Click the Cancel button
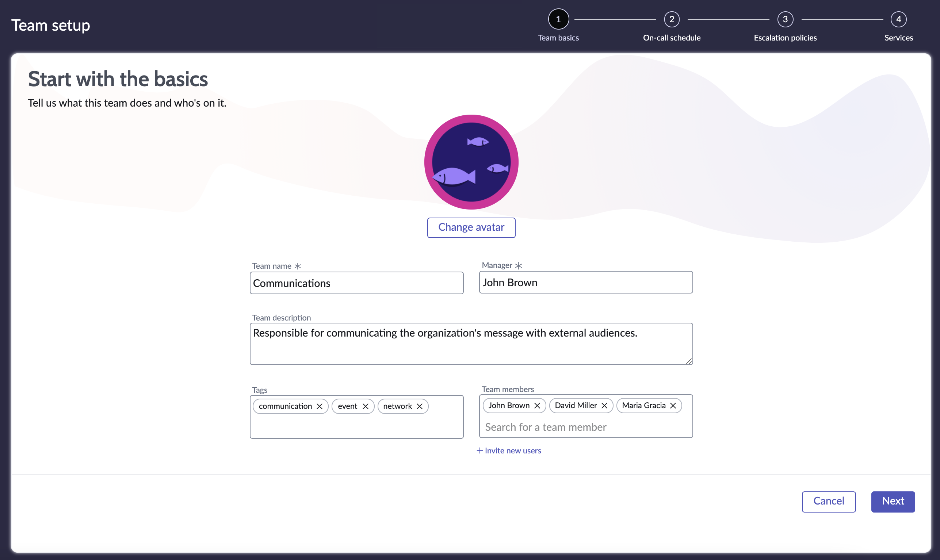 [x=829, y=502]
